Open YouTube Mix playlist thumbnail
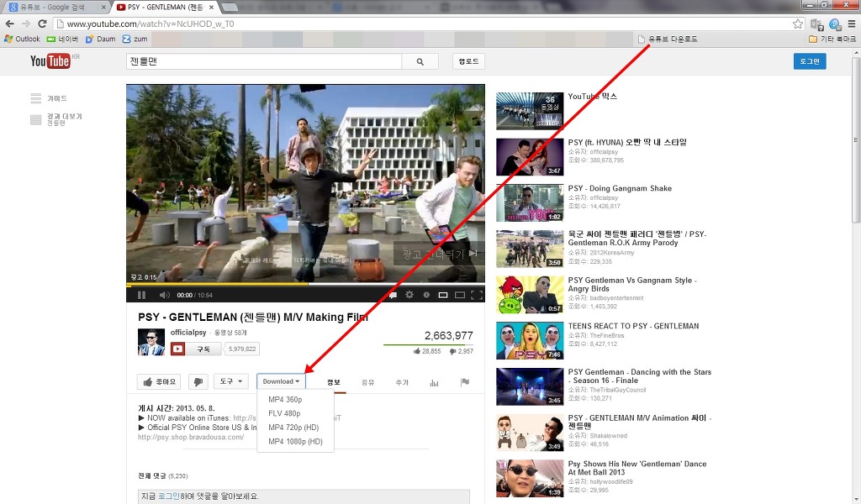861x504 pixels. click(530, 111)
